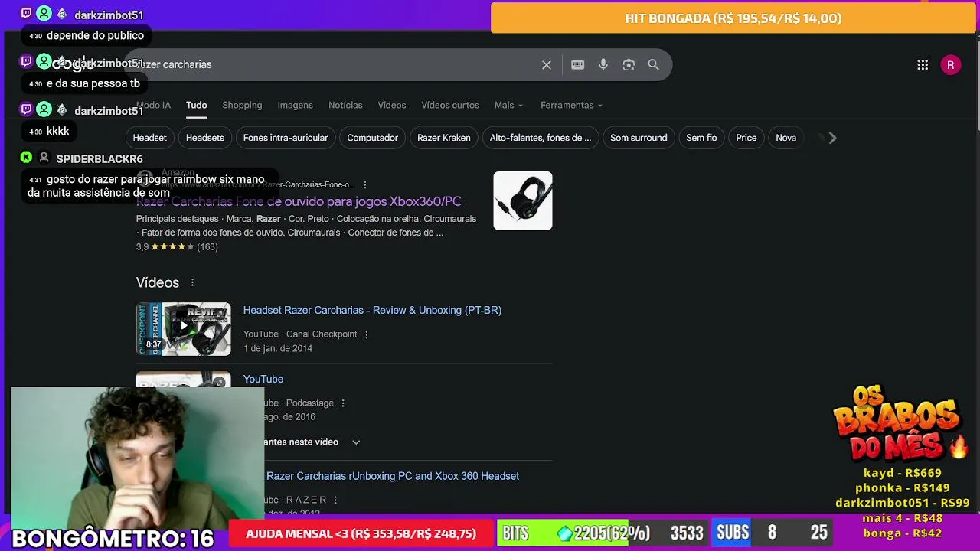Open three-dot menu beside Podcastage
Screen dimensions: 980x551
343,403
